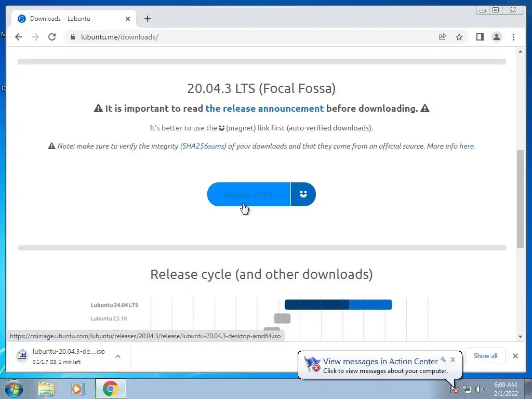Image resolution: width=532 pixels, height=399 pixels.
Task: Dismiss the Action Center balloon
Action: pyautogui.click(x=453, y=360)
